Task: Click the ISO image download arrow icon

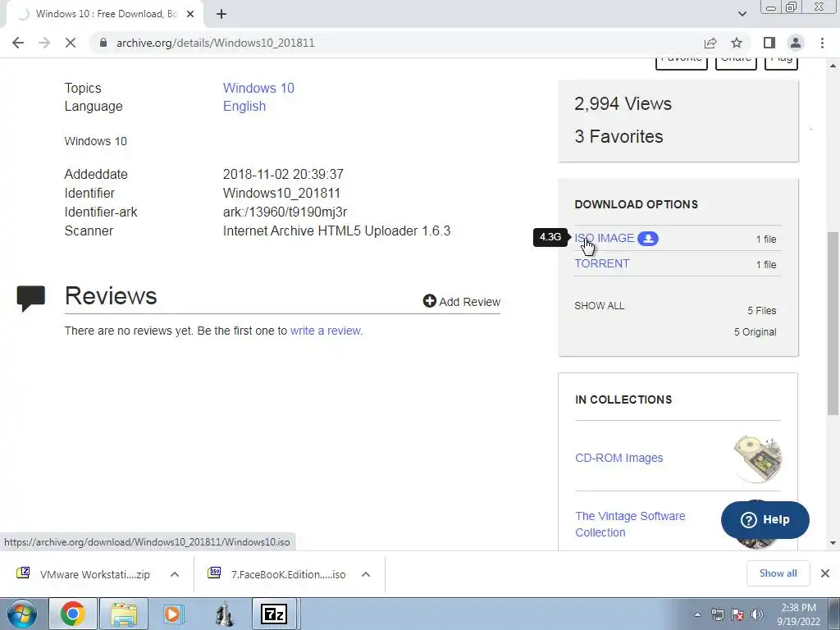Action: point(648,239)
